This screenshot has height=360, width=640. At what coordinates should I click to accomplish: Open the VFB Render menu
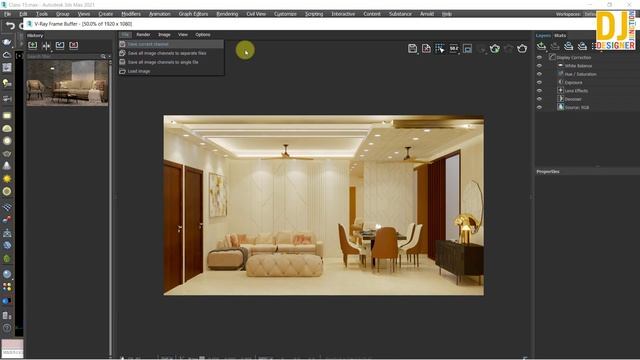[143, 35]
